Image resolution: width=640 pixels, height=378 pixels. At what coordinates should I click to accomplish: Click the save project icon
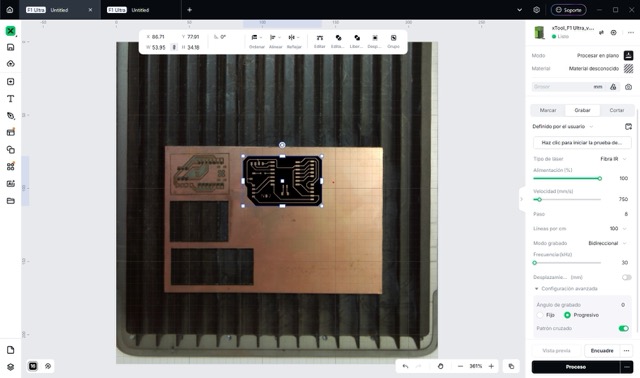point(11,47)
